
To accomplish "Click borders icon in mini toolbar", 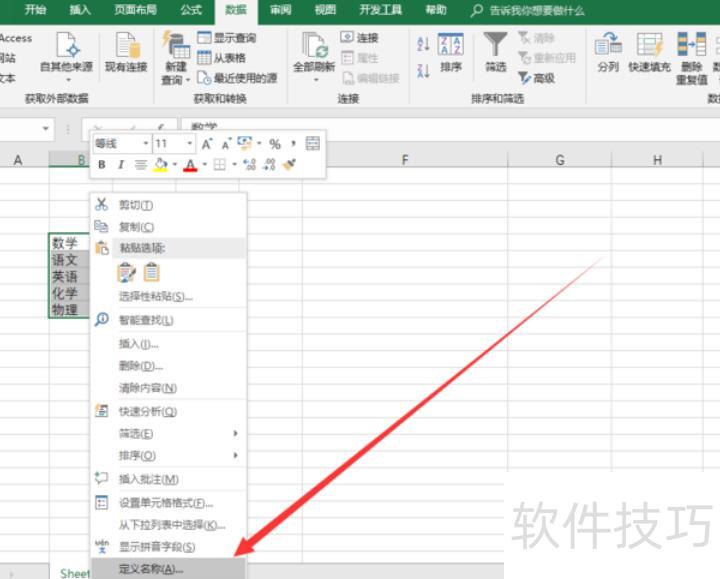I will [219, 164].
